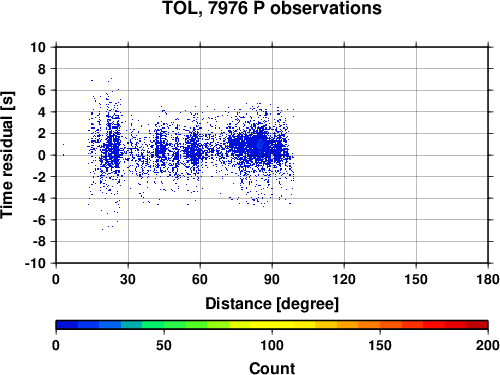
Task: Click the 'Distance [degree]' x-axis label
Action: [272, 304]
